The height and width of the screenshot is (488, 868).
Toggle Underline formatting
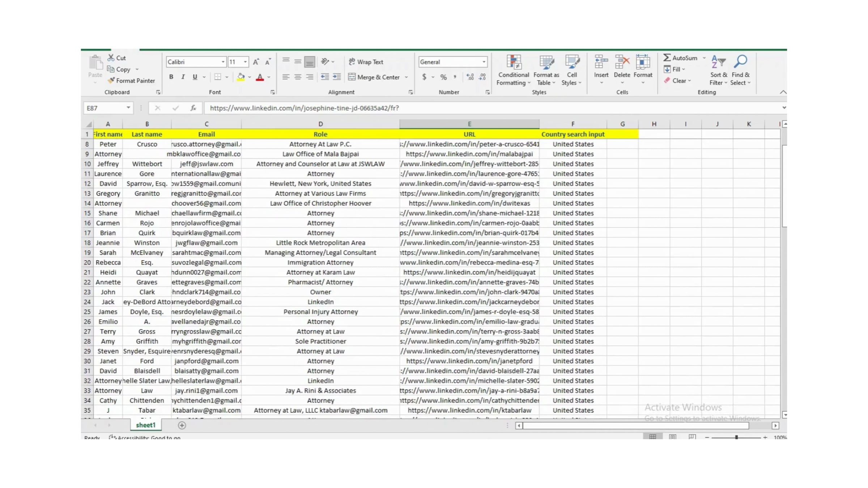point(195,77)
